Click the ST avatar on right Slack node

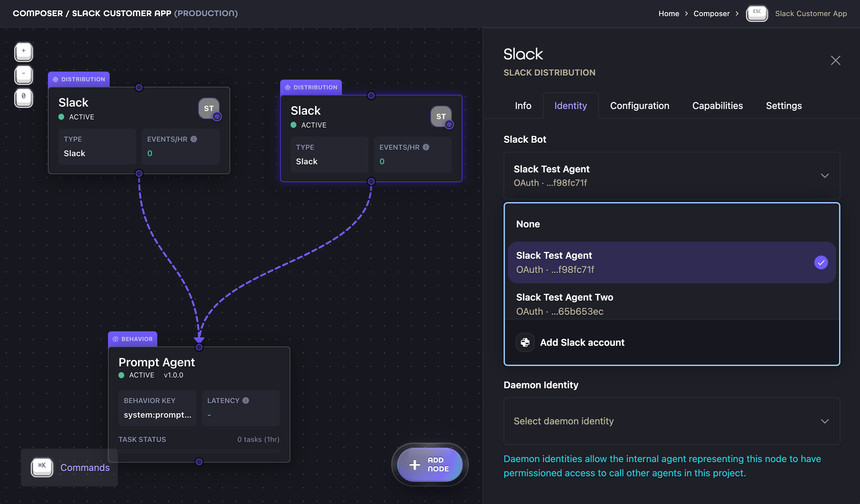coord(441,117)
